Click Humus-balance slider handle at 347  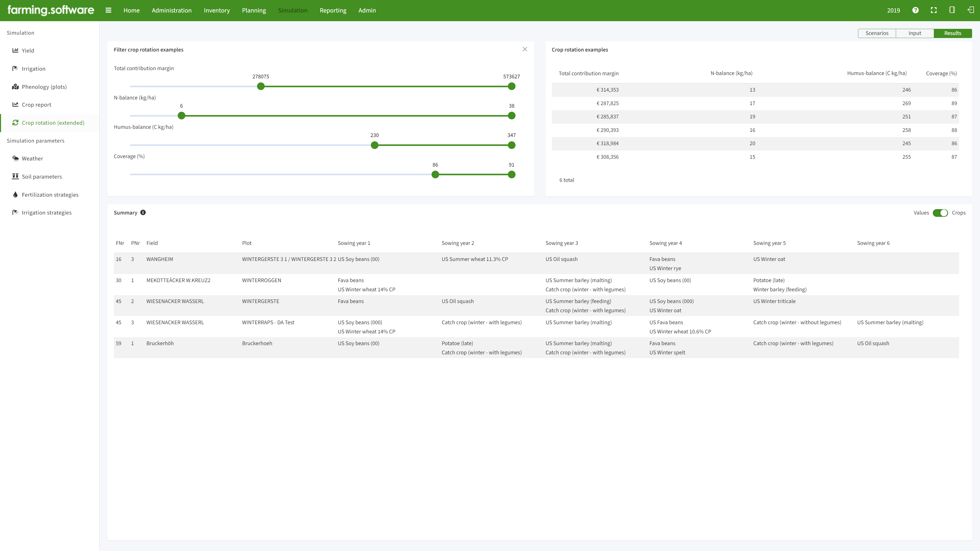tap(512, 145)
